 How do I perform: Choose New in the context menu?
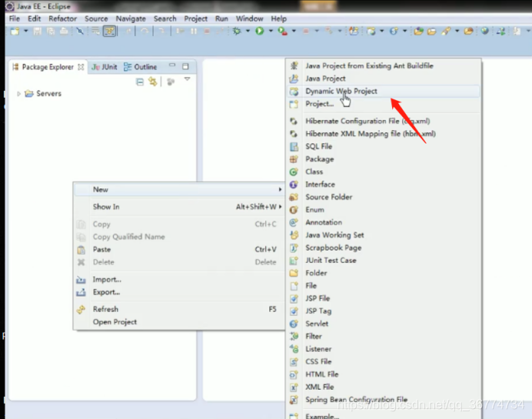[x=179, y=189]
